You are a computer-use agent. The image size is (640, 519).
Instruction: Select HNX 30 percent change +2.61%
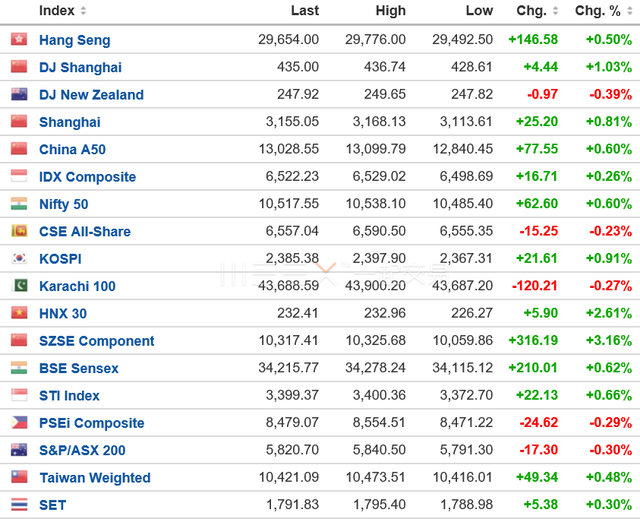[609, 313]
